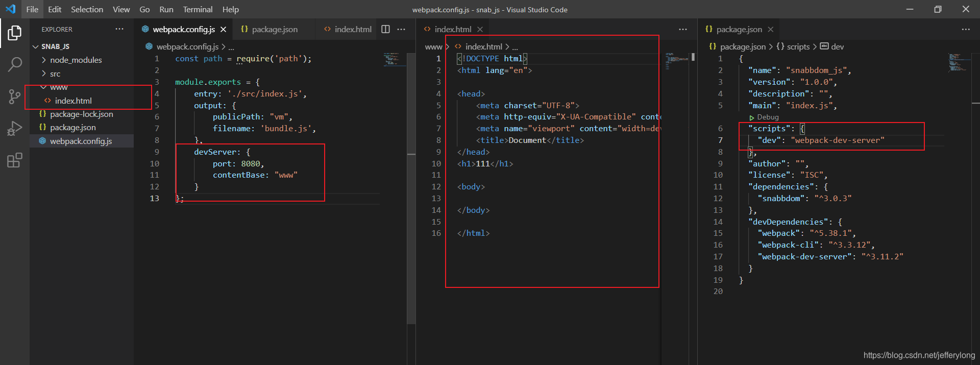Viewport: 980px width, 365px height.
Task: Open the Source Control view
Action: click(x=15, y=96)
